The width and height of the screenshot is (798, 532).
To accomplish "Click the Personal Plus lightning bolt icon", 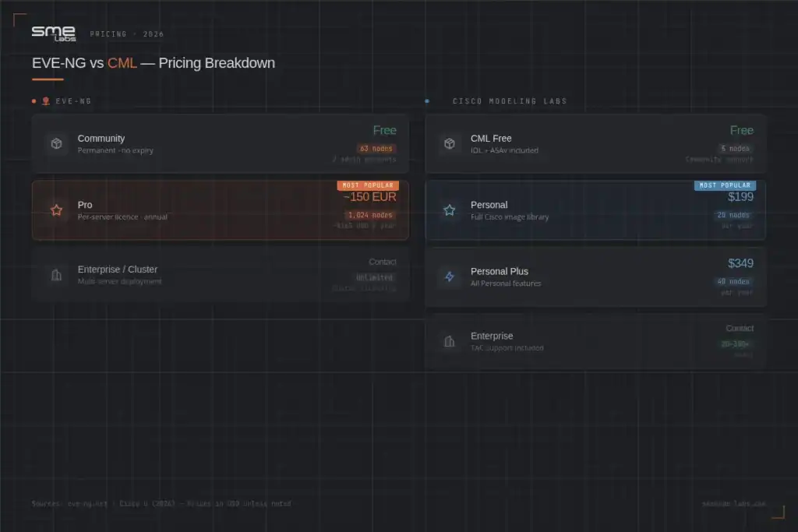I will 450,277.
